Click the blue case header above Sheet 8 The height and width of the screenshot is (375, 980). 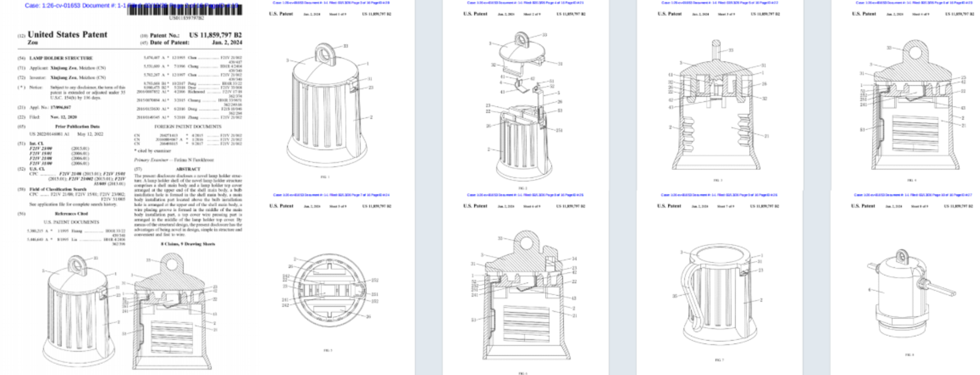click(912, 195)
